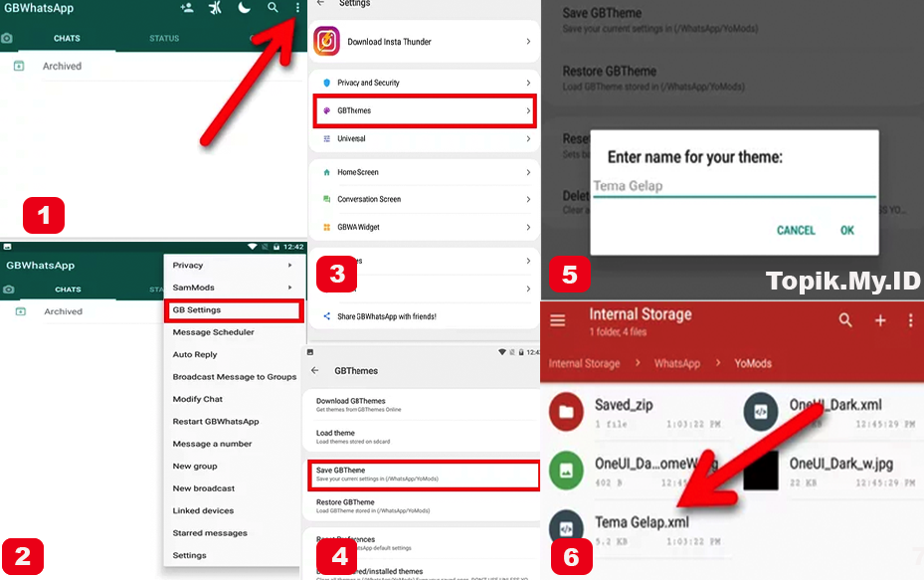Expand the GBThemes row chevron
Viewport: 924px width, 580px height.
tap(528, 110)
